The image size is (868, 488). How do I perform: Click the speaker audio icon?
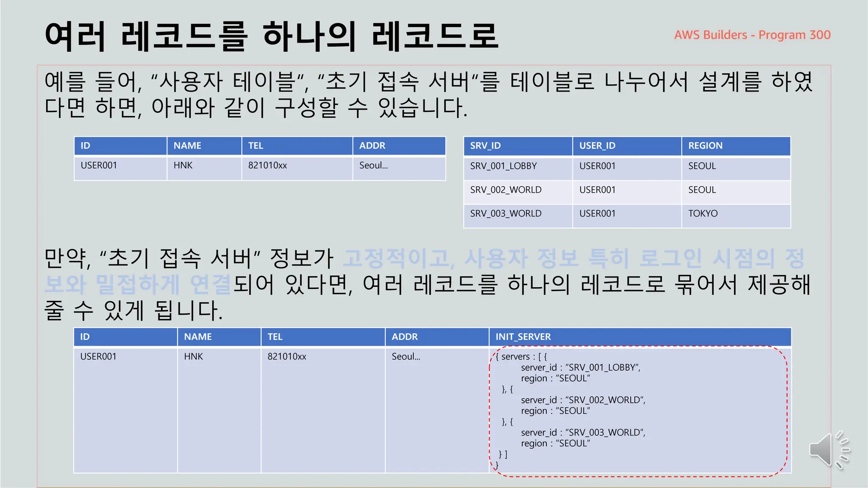point(829,450)
